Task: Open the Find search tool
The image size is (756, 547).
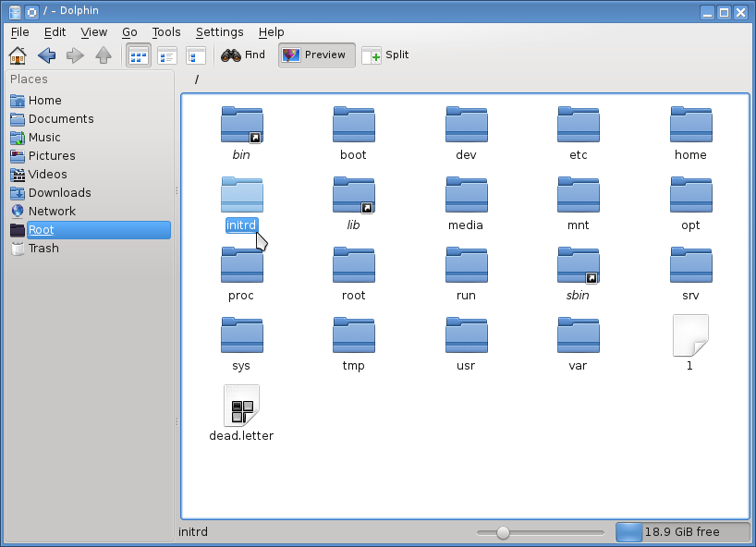Action: point(243,55)
